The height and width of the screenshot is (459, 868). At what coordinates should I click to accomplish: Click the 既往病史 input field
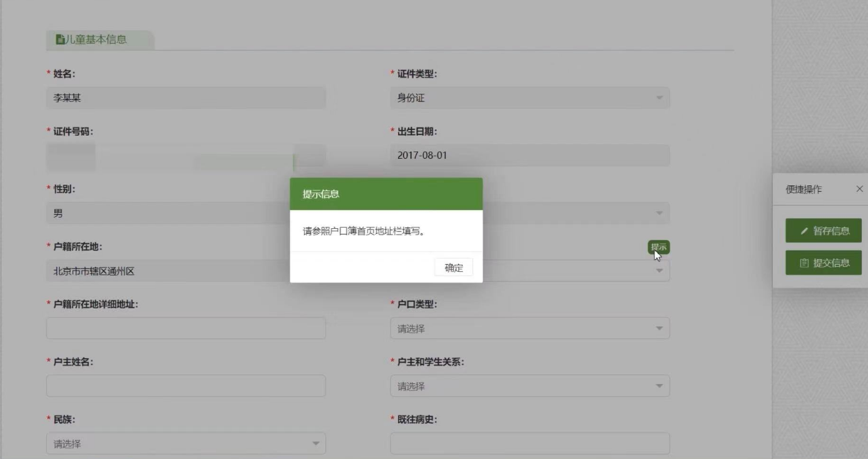click(529, 444)
